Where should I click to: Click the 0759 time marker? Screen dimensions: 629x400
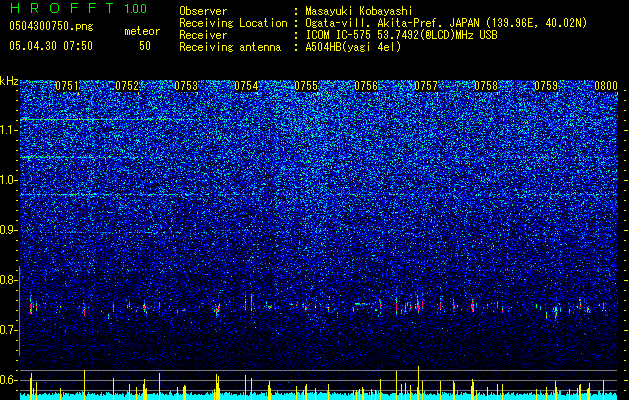pyautogui.click(x=546, y=86)
